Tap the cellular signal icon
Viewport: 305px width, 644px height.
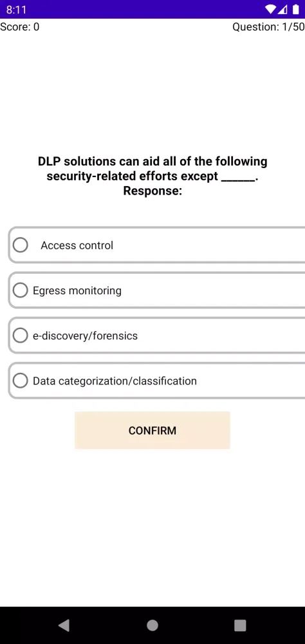pyautogui.click(x=282, y=9)
